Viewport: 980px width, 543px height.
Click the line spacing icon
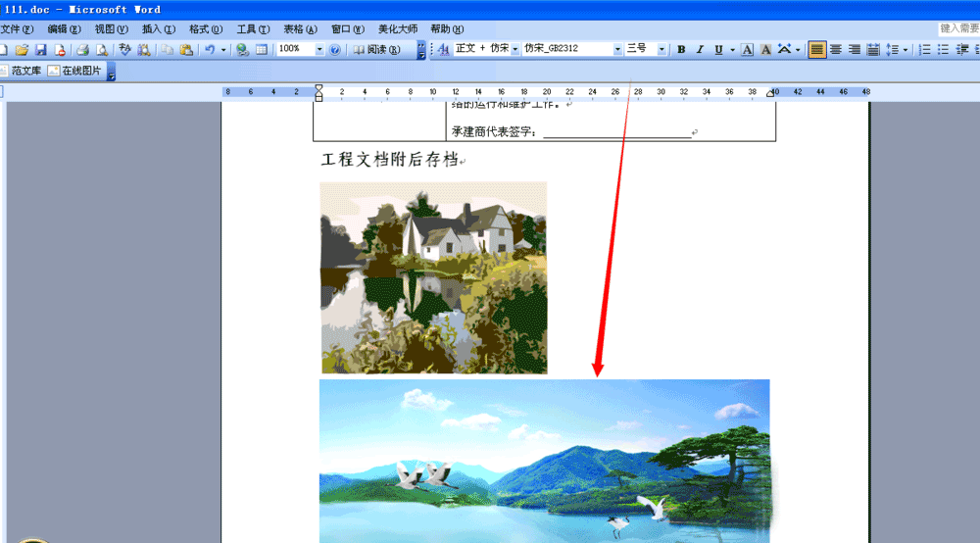tap(892, 49)
